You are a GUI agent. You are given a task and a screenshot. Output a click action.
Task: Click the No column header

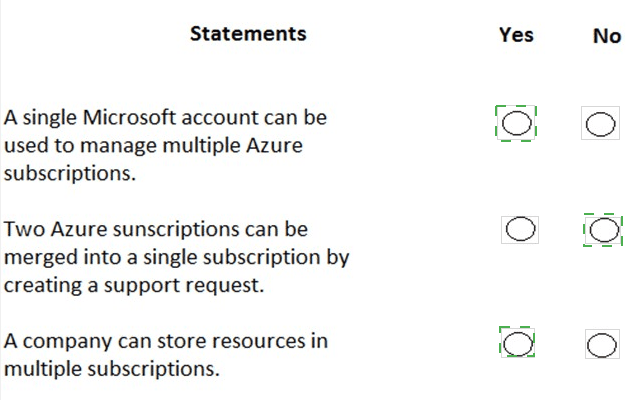point(606,36)
